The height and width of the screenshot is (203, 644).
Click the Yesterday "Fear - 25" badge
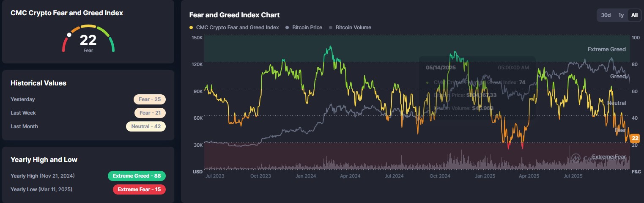click(x=150, y=99)
